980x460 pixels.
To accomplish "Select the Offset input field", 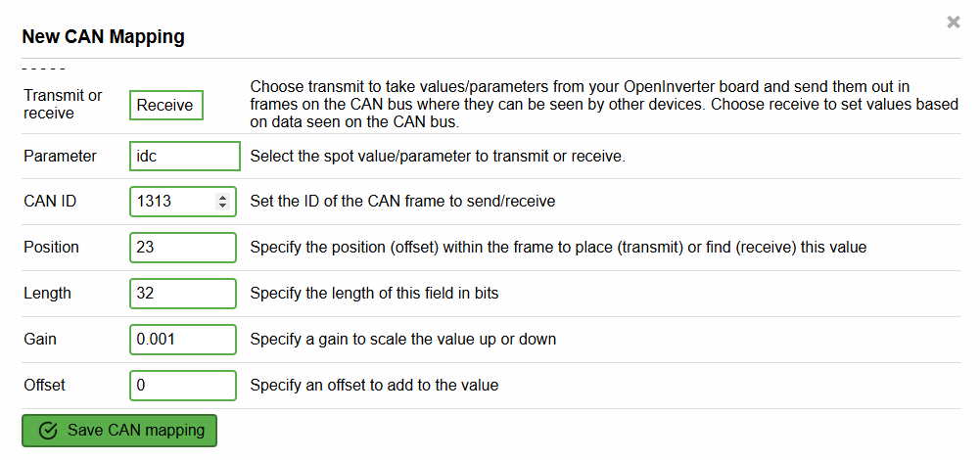I will click(x=182, y=386).
